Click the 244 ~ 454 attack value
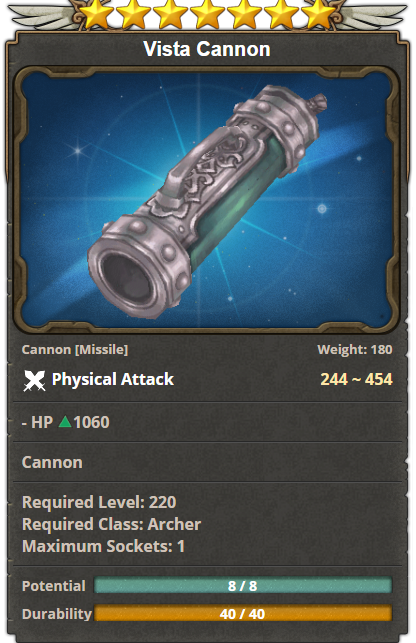 tap(357, 379)
